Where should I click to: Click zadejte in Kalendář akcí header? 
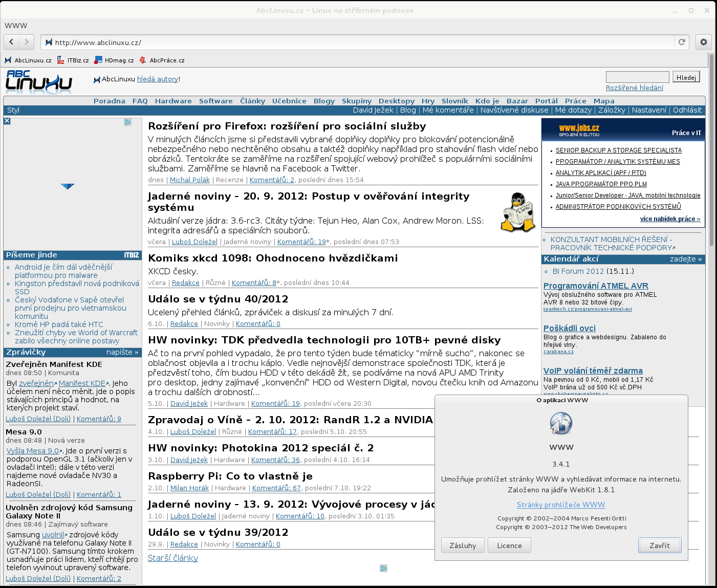686,259
